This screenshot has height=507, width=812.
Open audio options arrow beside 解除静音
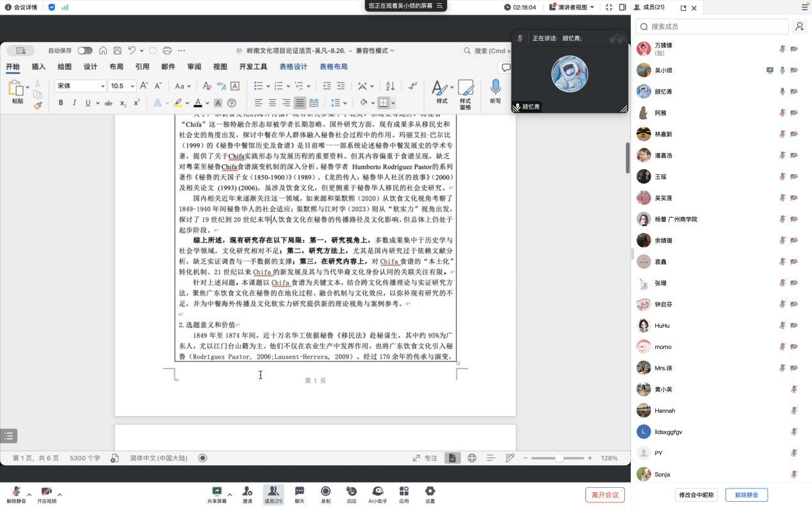(30, 494)
